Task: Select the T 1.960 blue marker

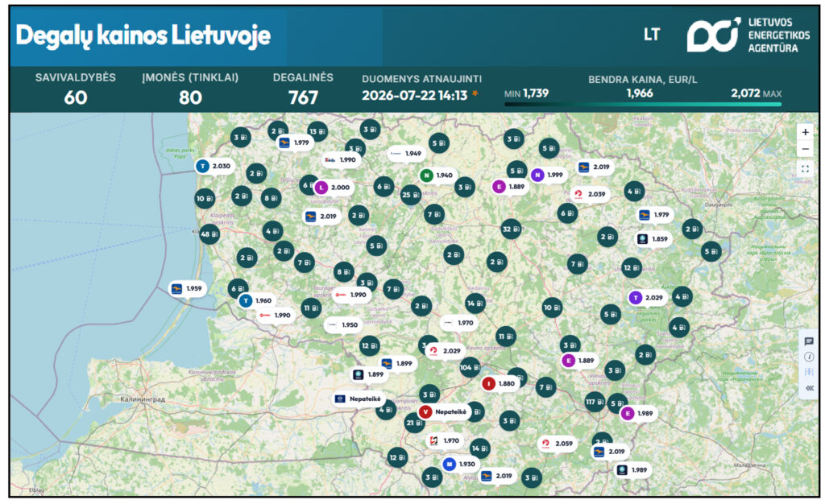Action: point(256,300)
